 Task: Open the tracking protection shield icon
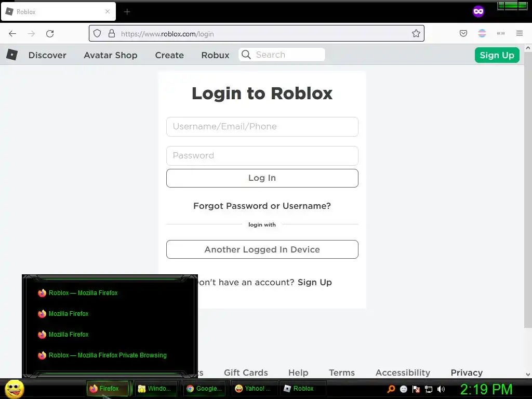pyautogui.click(x=97, y=33)
